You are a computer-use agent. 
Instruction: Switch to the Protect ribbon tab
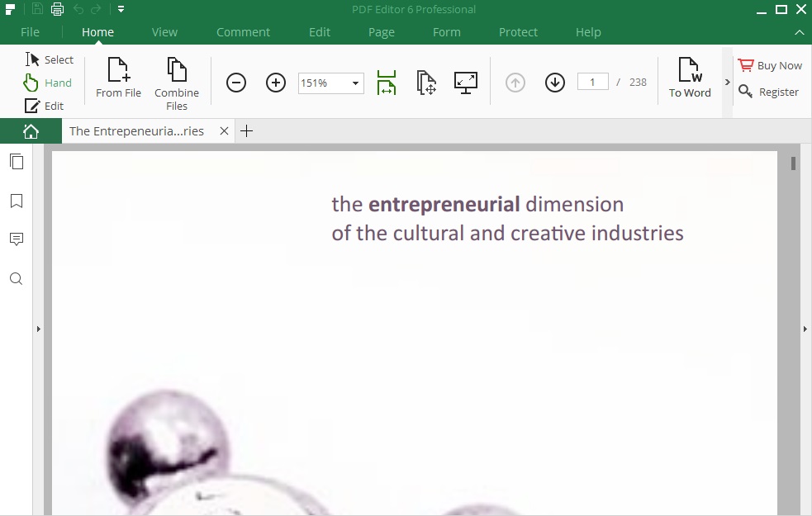(x=518, y=32)
